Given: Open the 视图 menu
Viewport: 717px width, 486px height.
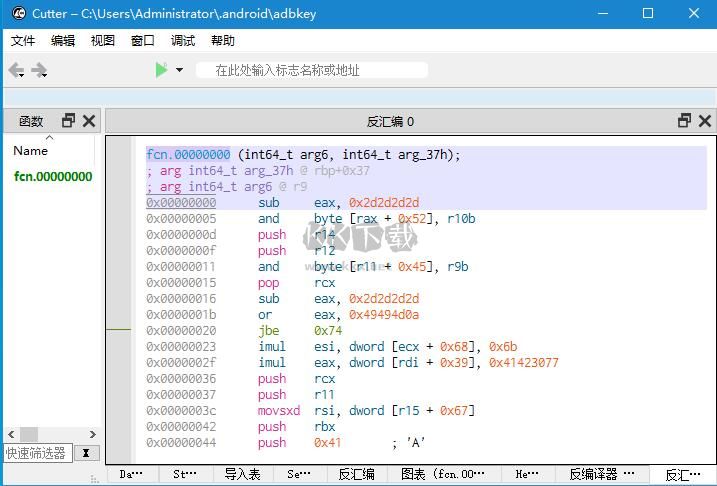Looking at the screenshot, I should point(103,41).
